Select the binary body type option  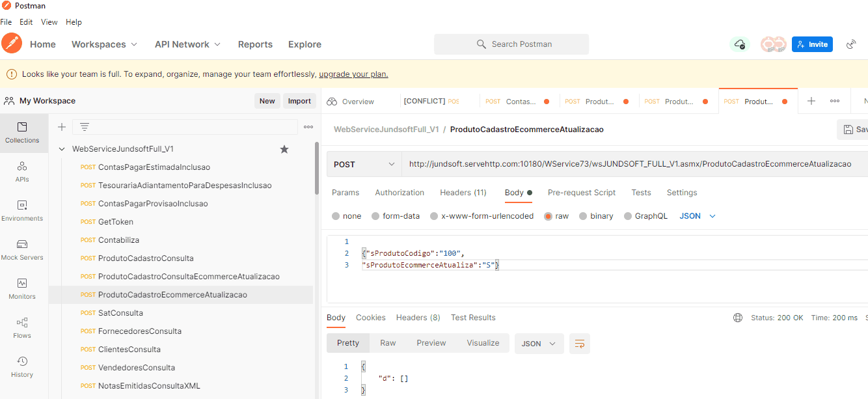tap(583, 216)
